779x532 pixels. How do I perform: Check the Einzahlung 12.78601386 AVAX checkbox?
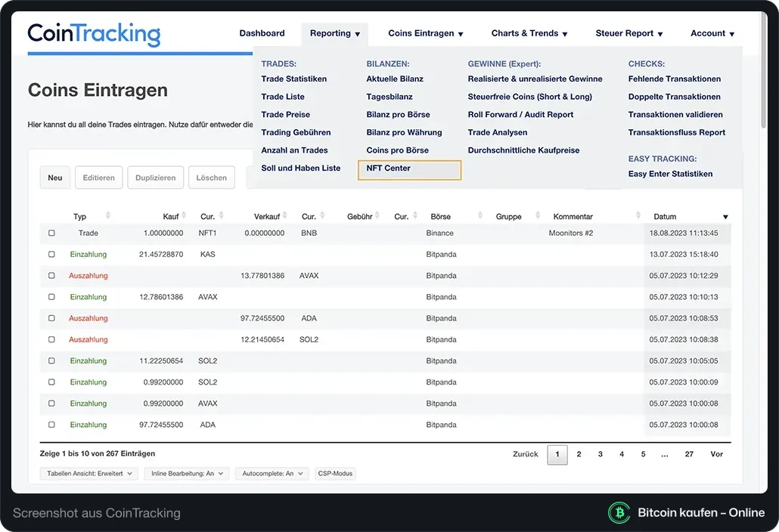[x=51, y=297]
